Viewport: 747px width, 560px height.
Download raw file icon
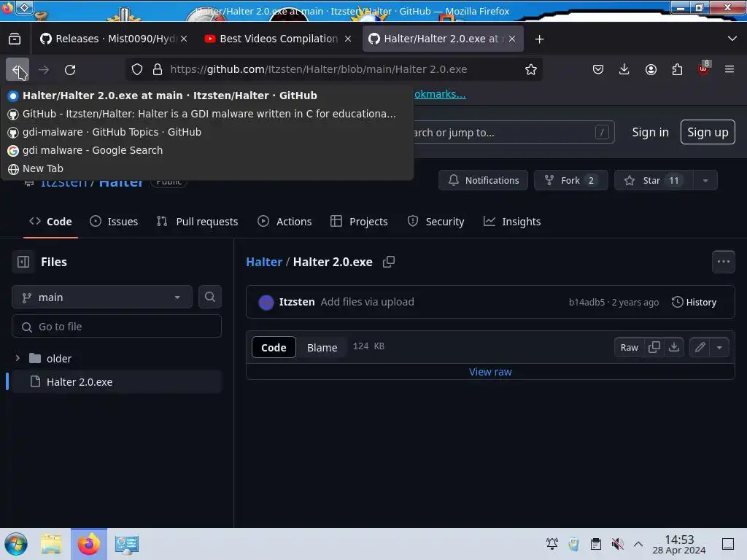click(x=674, y=348)
